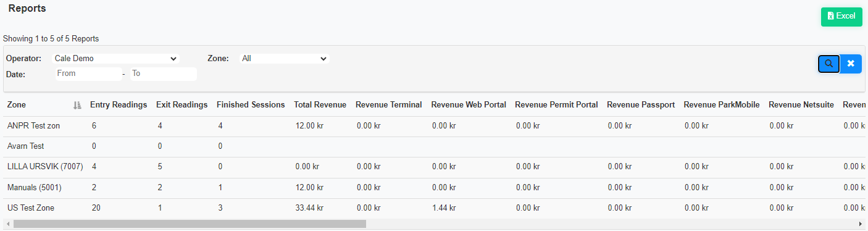Click the scrollbar left arrow
Screen dimensions: 868x231
[7, 224]
